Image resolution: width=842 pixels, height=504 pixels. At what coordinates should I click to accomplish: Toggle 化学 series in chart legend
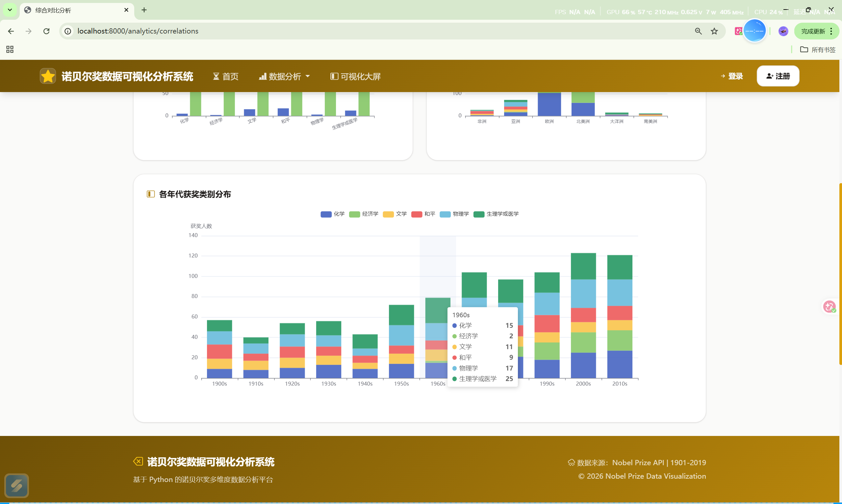332,214
